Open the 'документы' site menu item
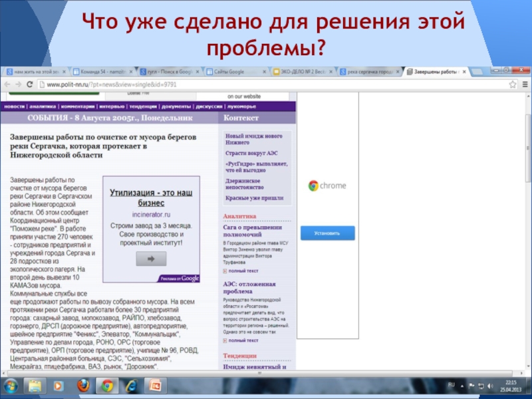 176,106
